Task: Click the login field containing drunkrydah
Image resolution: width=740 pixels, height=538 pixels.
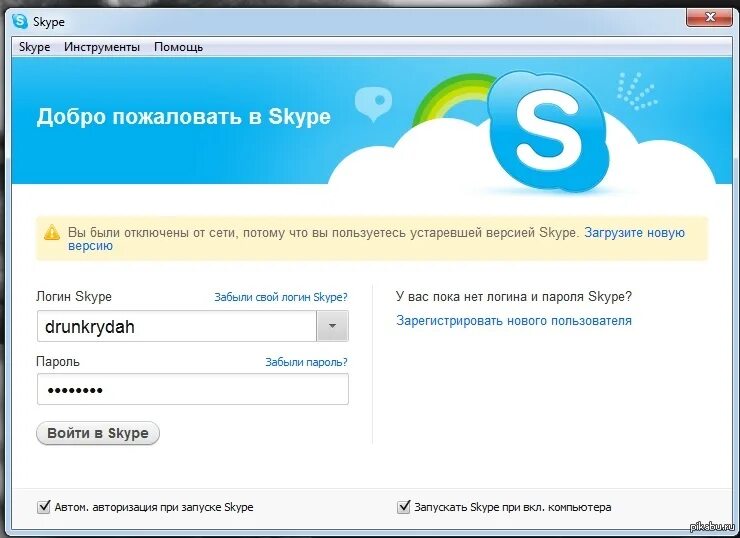Action: point(177,326)
